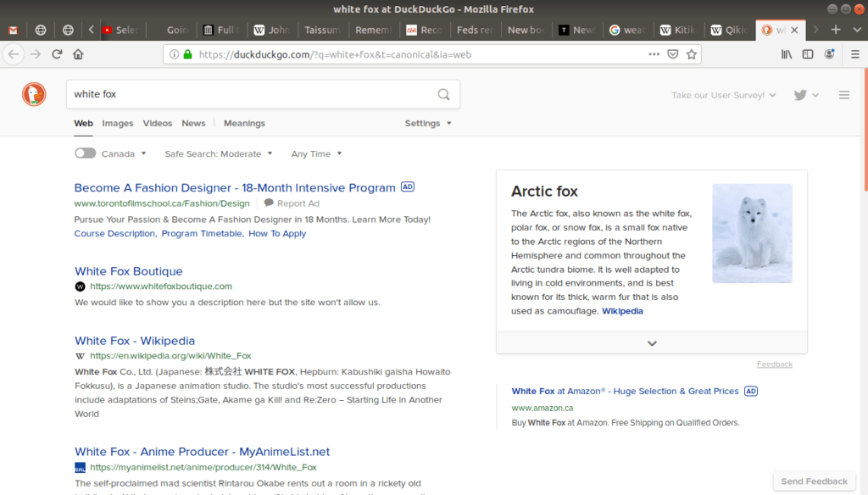Switch to the News tab
868x495 pixels.
193,123
